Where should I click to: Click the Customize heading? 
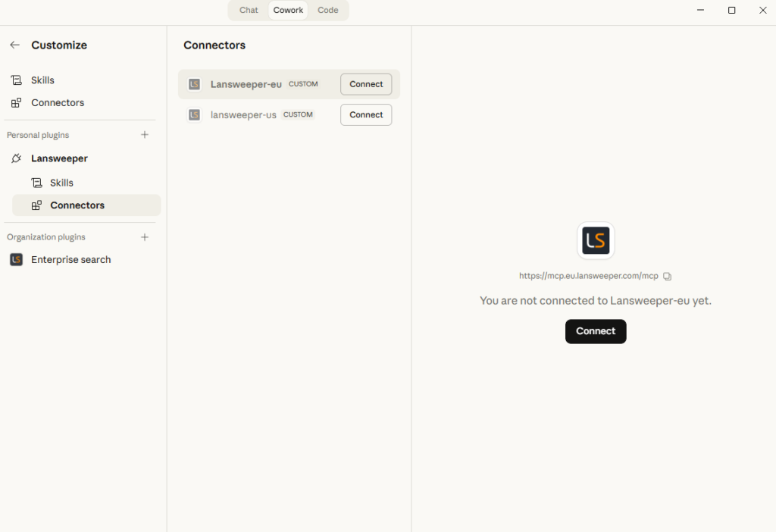pos(59,45)
